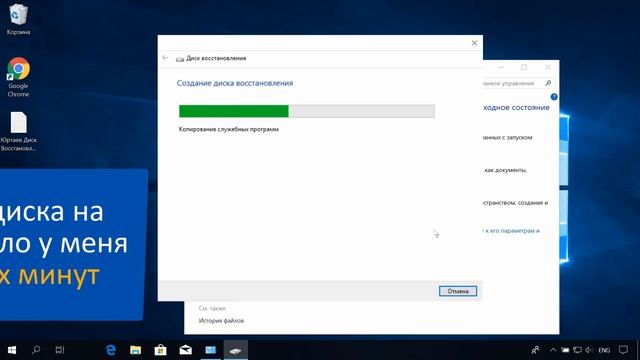Image resolution: width=640 pixels, height=360 pixels.
Task: Expand hidden system tray icons chevron
Action: (x=553, y=350)
